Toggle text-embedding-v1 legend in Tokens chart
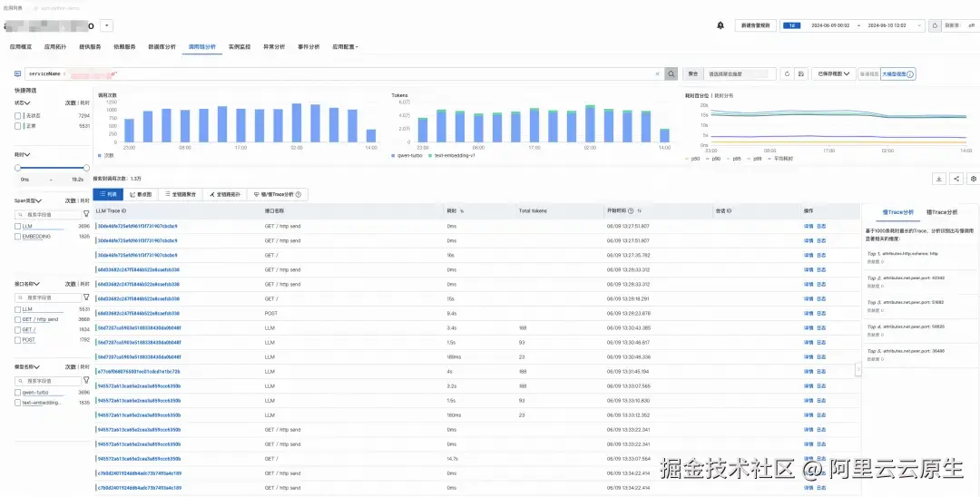 [451, 155]
